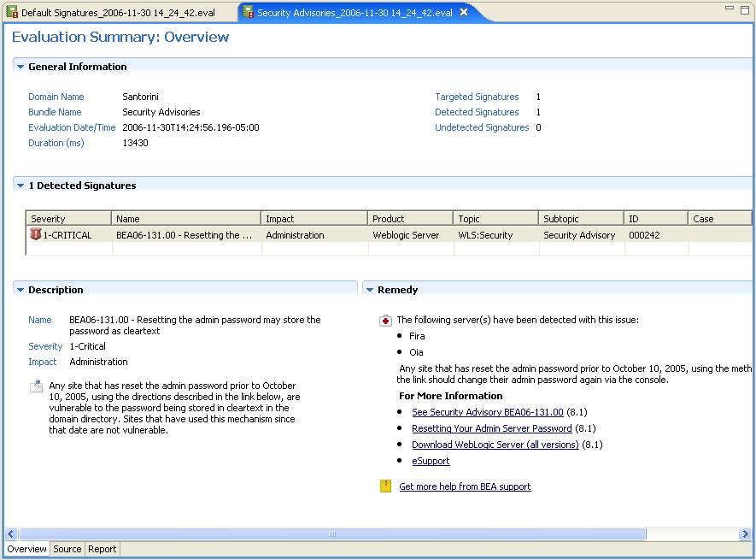Image resolution: width=756 pixels, height=560 pixels.
Task: Click the critical severity shield icon
Action: click(x=35, y=234)
